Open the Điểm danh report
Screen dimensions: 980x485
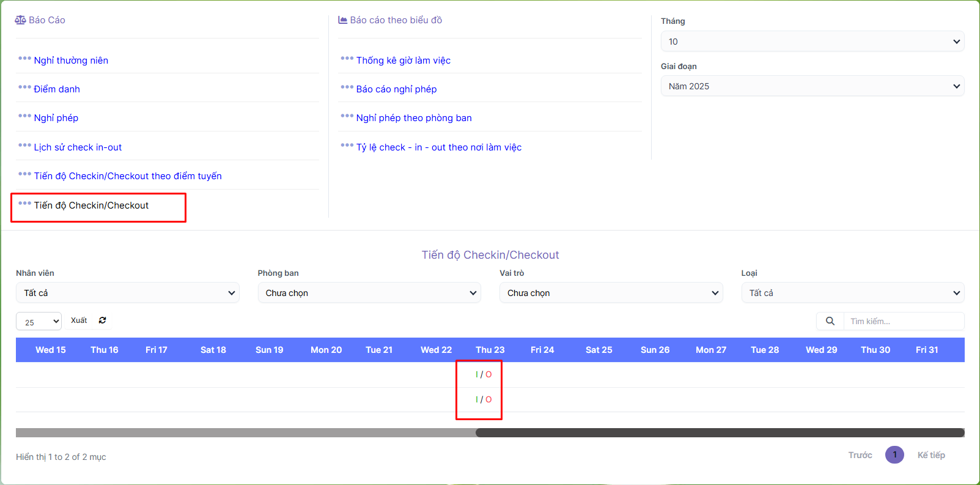[x=57, y=89]
